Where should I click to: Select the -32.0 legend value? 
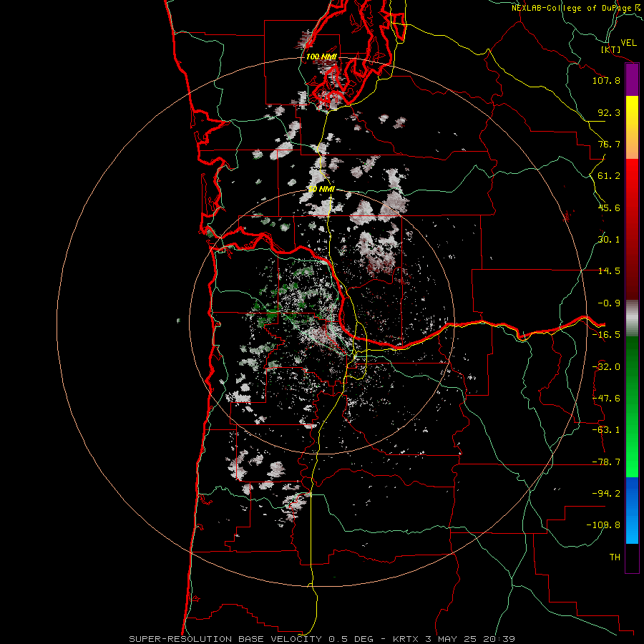(606, 367)
